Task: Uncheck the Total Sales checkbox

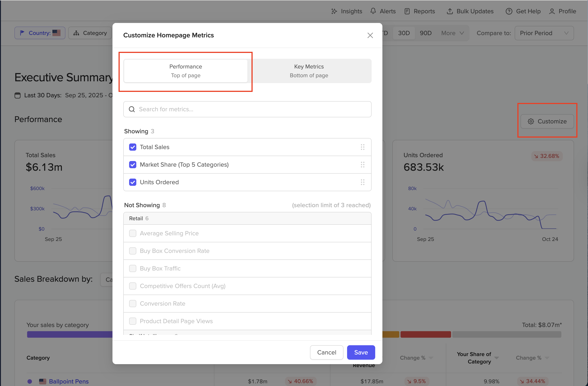Action: click(133, 147)
